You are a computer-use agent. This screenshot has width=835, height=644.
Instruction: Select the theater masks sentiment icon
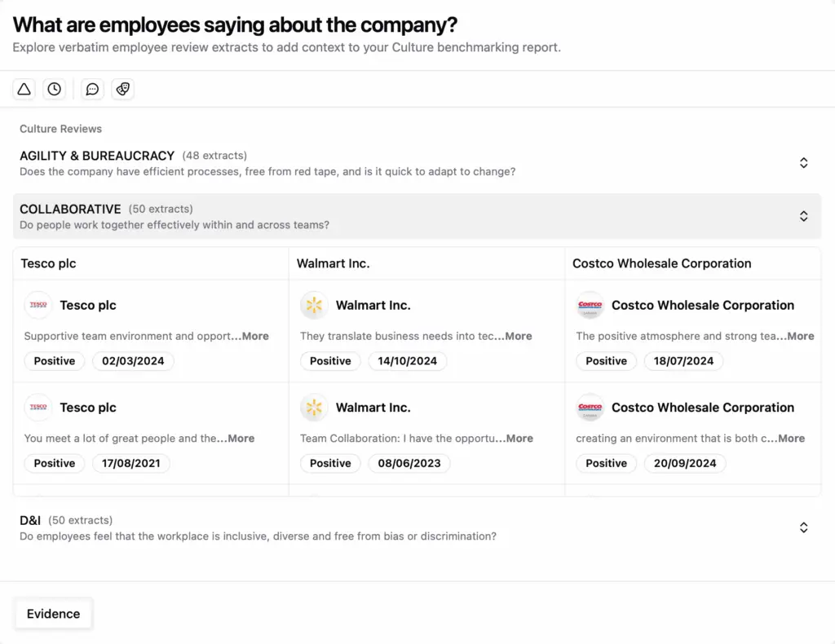(x=122, y=89)
